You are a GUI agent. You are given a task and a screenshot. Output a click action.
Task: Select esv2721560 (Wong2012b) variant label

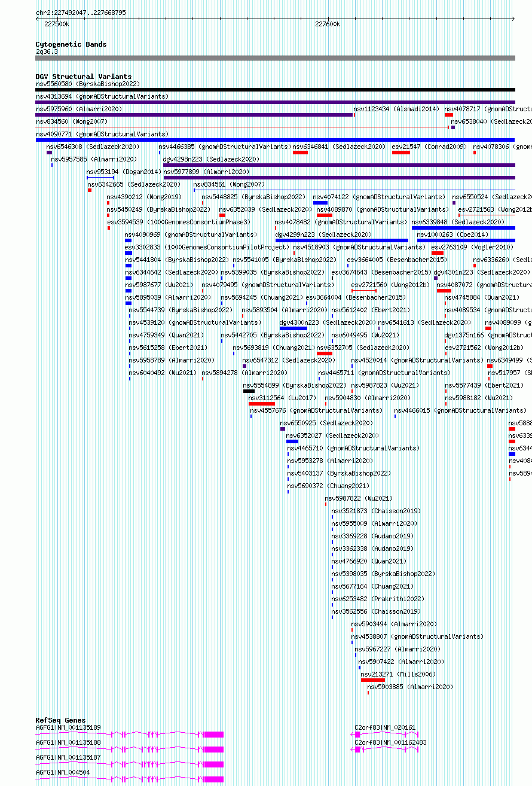[391, 285]
